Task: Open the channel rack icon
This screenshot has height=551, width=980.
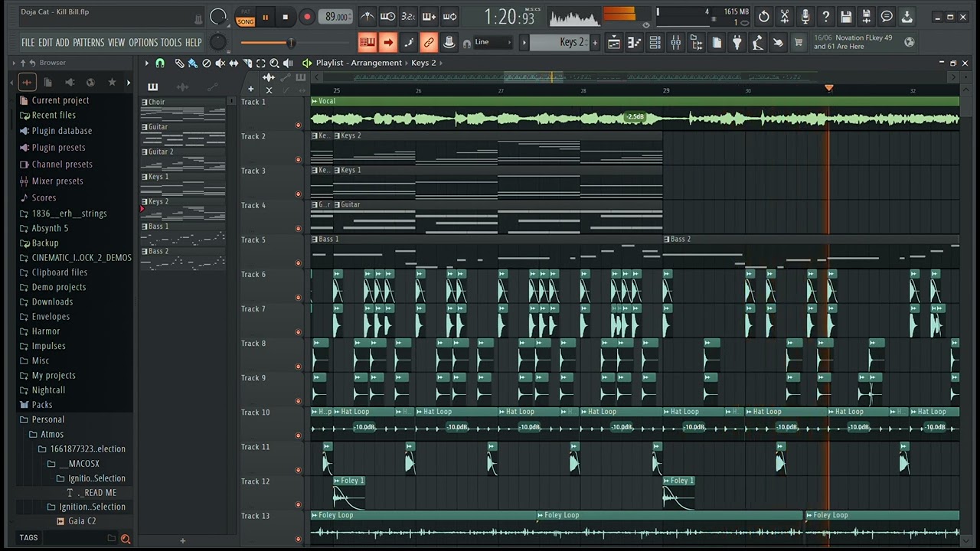Action: point(655,43)
